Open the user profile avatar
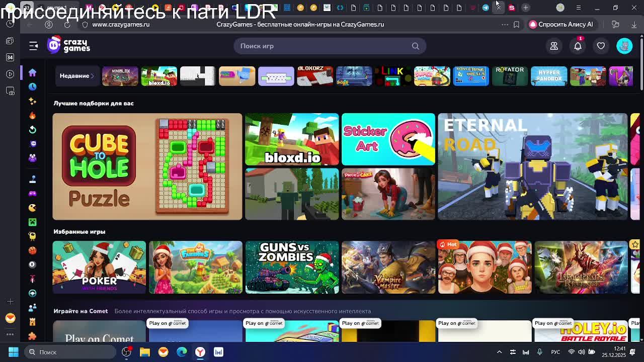The image size is (644, 362). click(624, 46)
